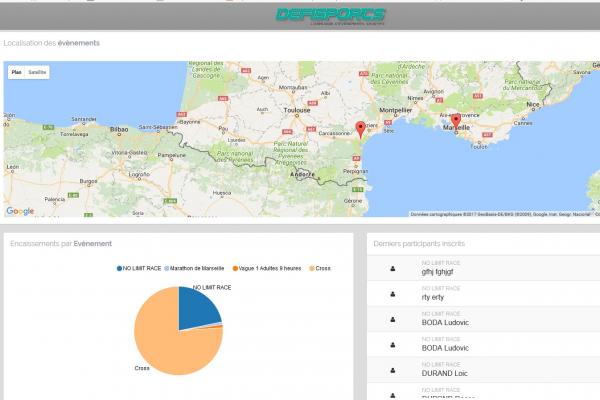Select participant gfhj fghjgf

483,268
